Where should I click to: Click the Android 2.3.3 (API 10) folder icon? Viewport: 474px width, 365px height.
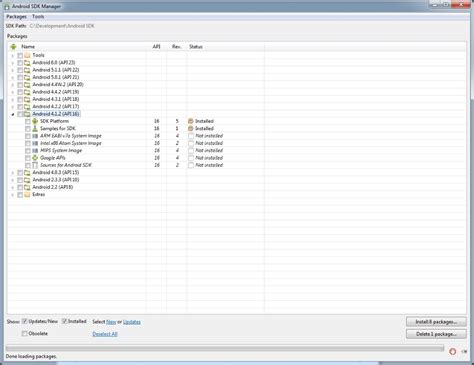tap(27, 180)
